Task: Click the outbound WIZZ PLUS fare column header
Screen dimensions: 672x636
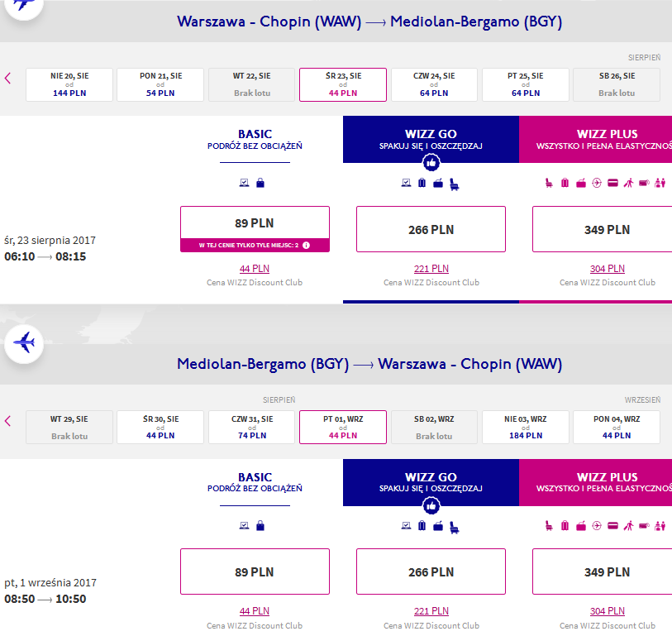Action: [x=596, y=140]
